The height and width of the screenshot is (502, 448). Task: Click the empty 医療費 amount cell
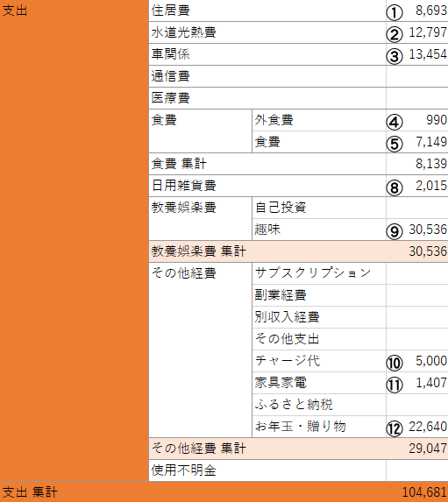(417, 98)
